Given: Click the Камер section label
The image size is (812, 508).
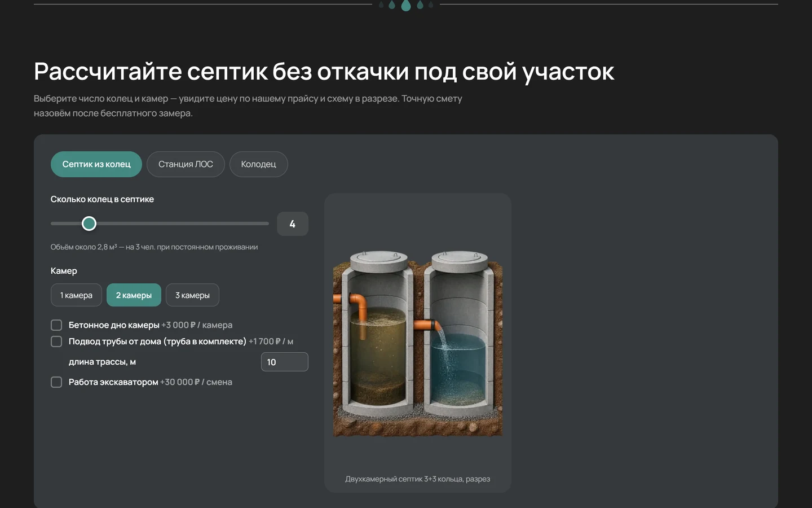Looking at the screenshot, I should pyautogui.click(x=64, y=271).
